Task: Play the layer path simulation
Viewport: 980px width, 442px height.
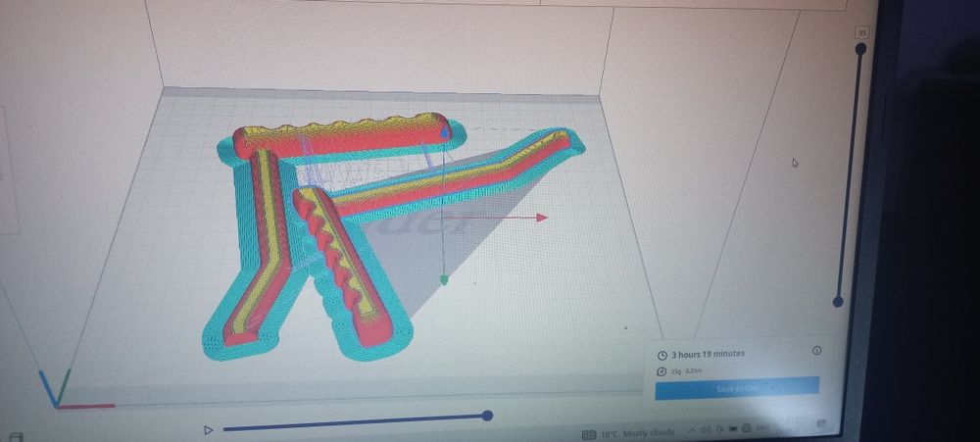Action: click(209, 430)
